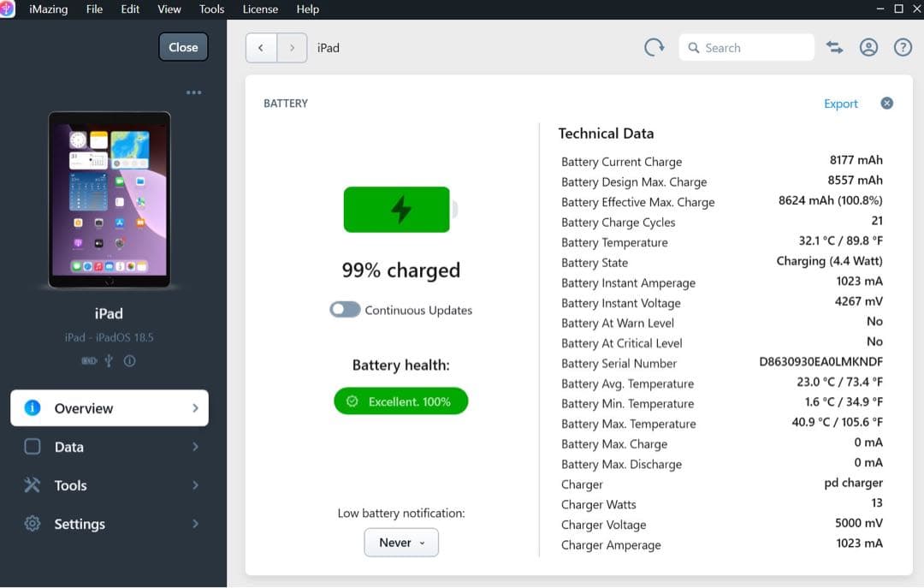Click the Excellent 100% battery health badge
This screenshot has width=924, height=588.
click(x=400, y=401)
